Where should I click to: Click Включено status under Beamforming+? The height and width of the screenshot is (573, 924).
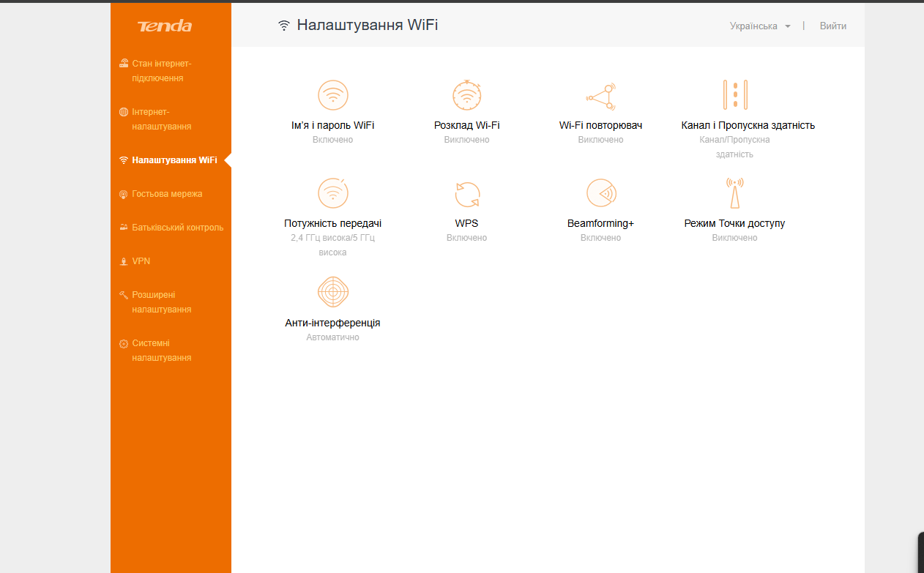601,238
